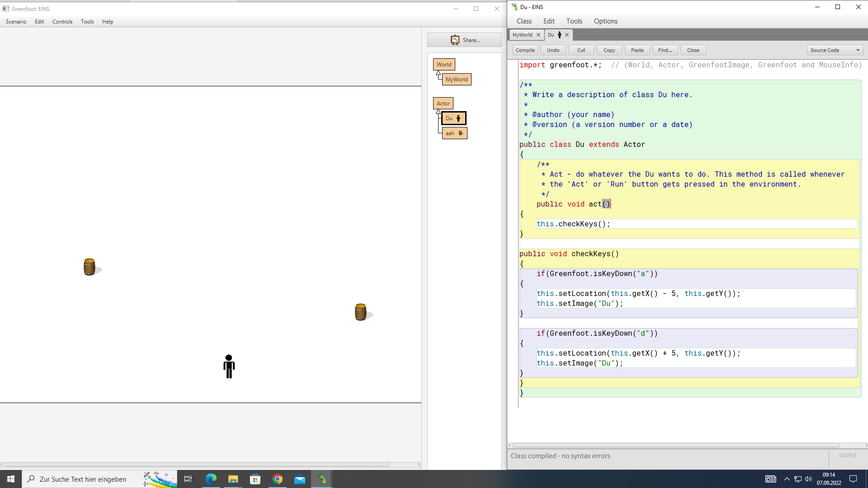Open the Tools menu in editor
Screen dimensions: 868x488
point(574,21)
